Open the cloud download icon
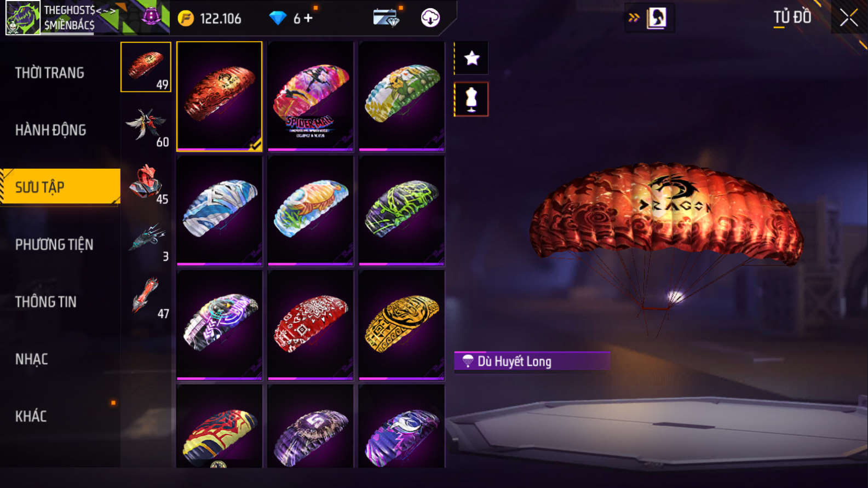The image size is (868, 488). tap(430, 18)
